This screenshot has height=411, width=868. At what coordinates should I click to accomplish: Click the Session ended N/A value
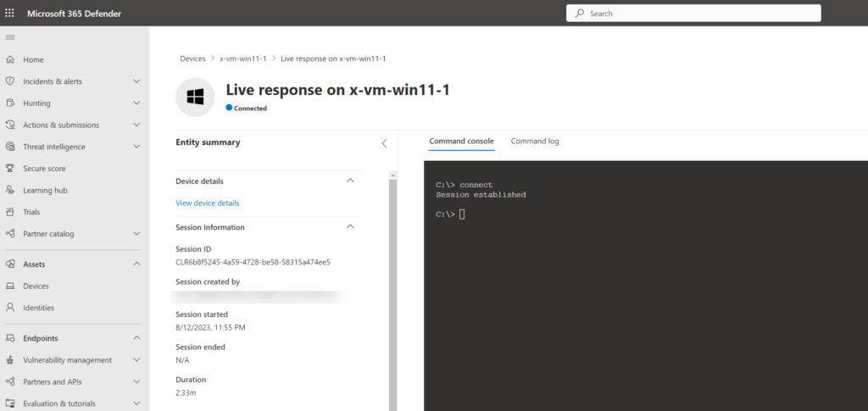[x=183, y=360]
